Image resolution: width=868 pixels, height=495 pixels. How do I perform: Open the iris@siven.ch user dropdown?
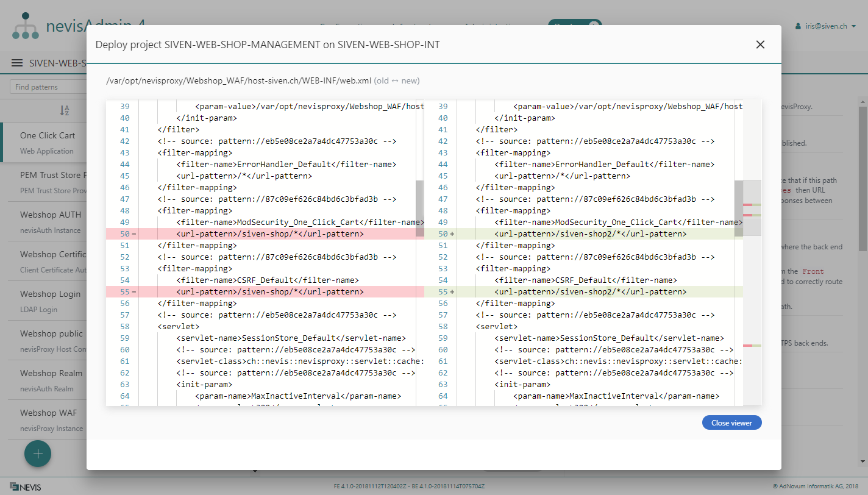[x=827, y=26]
